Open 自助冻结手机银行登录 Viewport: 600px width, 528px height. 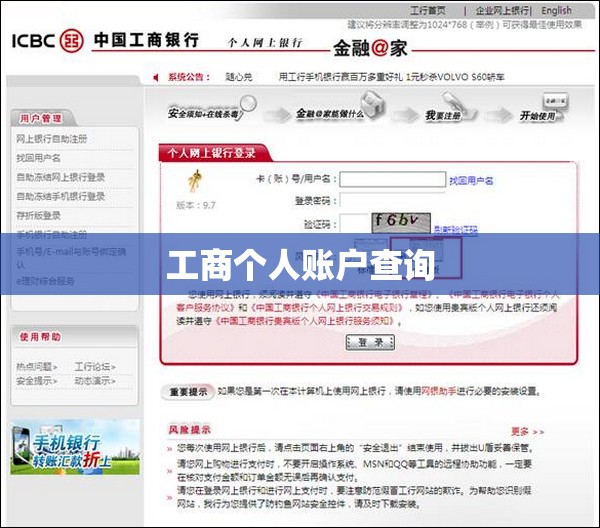[60, 196]
